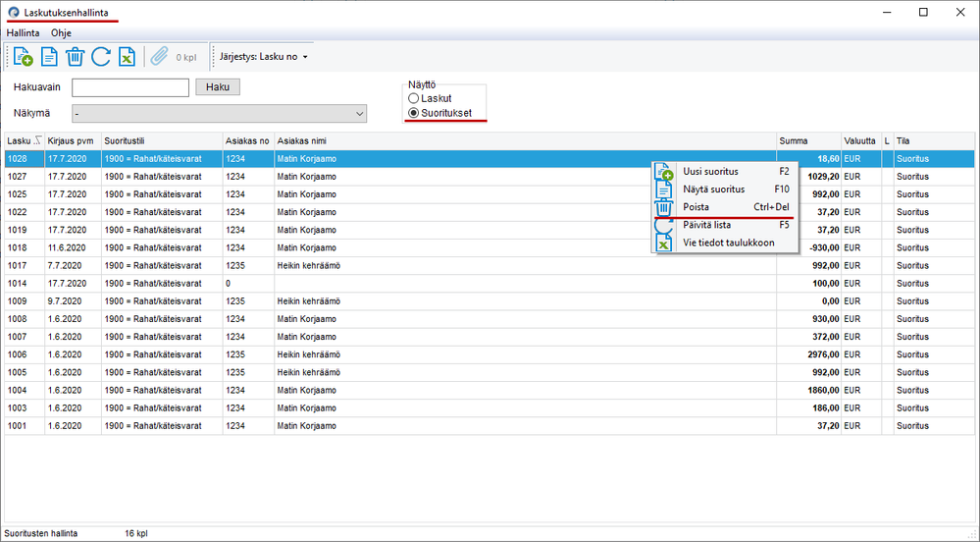
Task: Select invoice row 1007
Action: coord(490,337)
